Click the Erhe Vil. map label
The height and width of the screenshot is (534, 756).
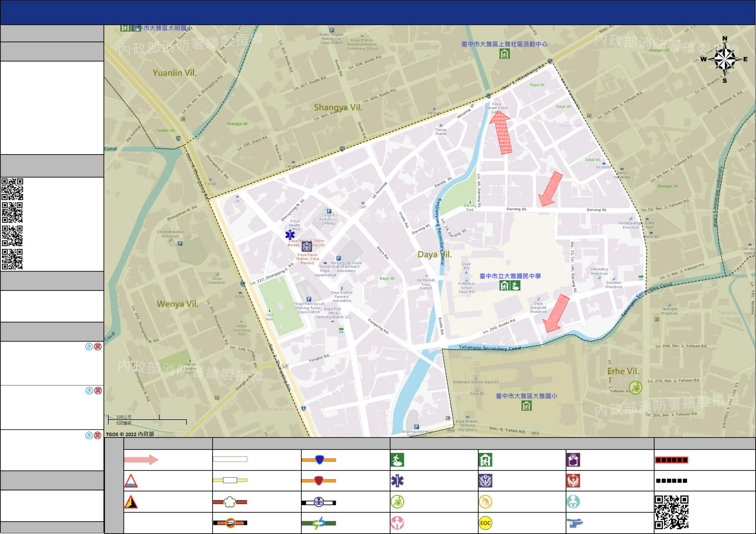click(x=623, y=371)
